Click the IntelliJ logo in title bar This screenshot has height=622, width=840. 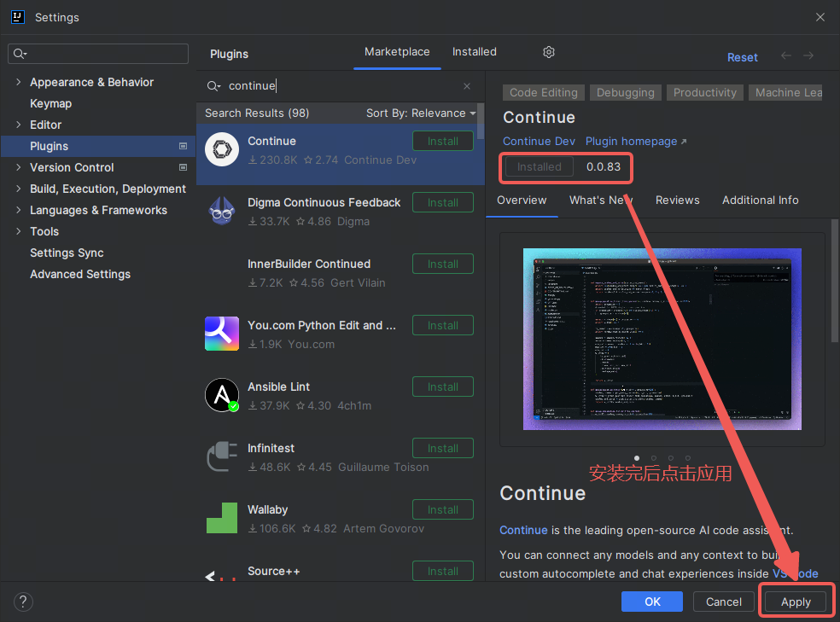18,17
